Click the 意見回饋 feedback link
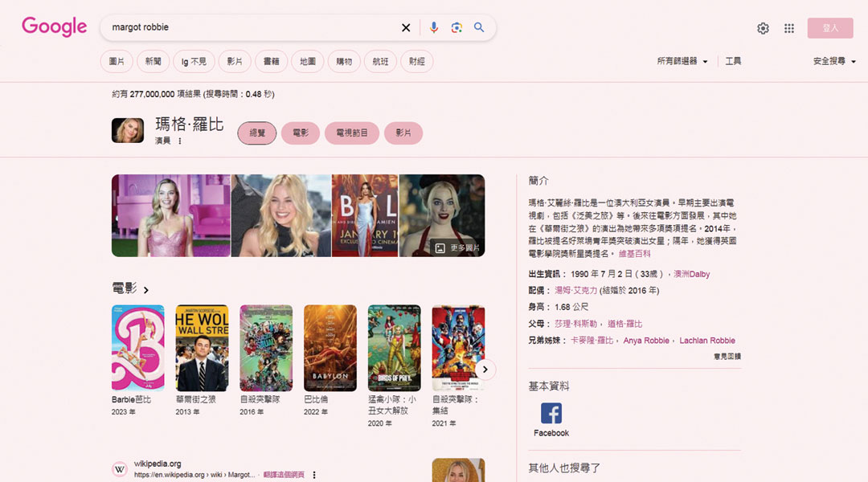This screenshot has height=482, width=868. 727,357
